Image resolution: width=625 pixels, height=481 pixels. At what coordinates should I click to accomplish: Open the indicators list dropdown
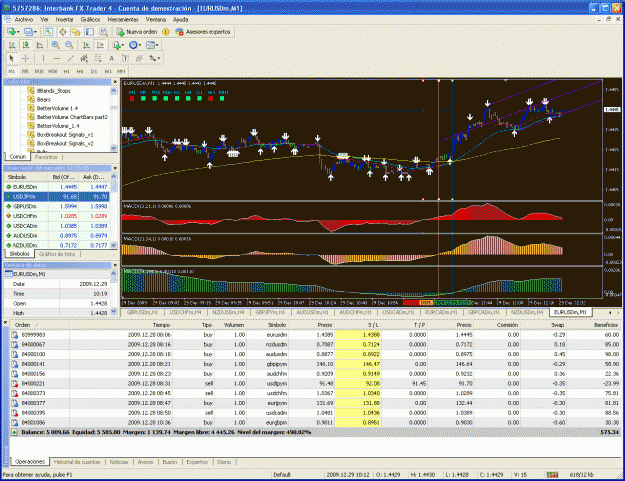118,45
